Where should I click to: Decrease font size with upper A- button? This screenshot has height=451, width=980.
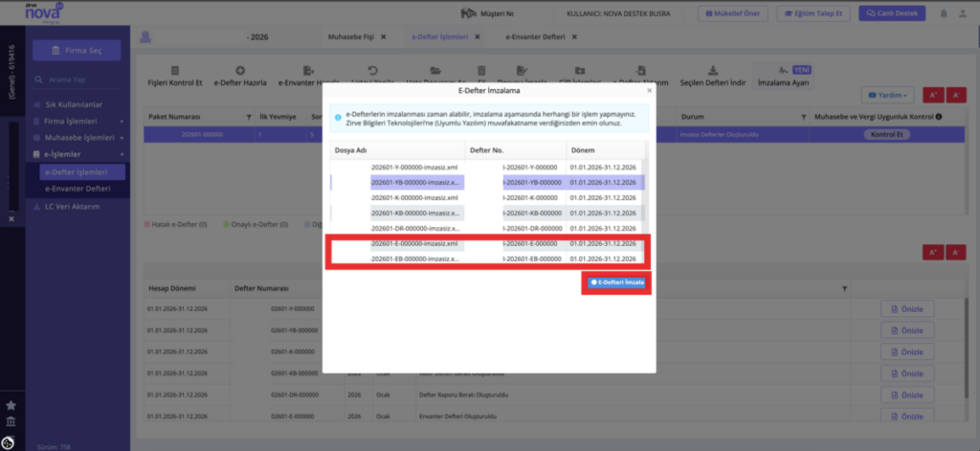point(956,95)
